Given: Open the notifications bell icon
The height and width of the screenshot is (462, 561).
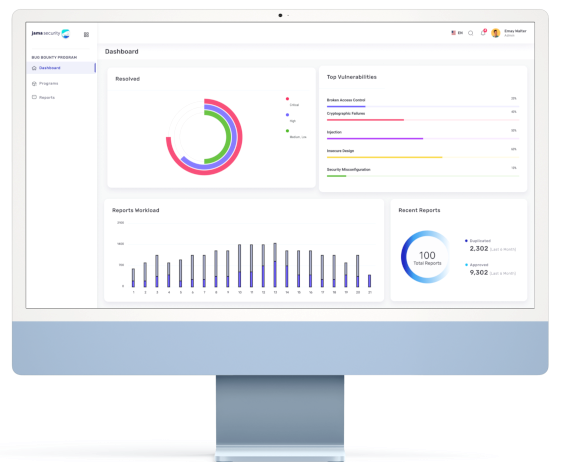Looking at the screenshot, I should point(483,32).
